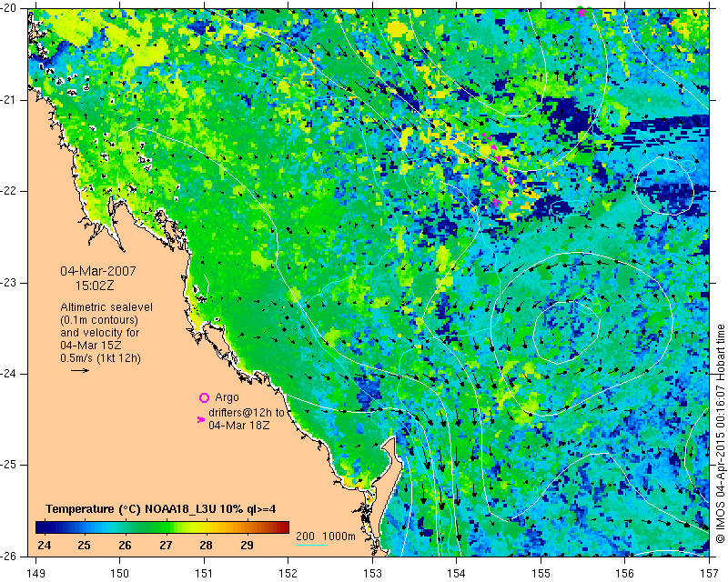Screen dimensions: 728x582
Task: Click longitude axis label 150
Action: pyautogui.click(x=120, y=574)
